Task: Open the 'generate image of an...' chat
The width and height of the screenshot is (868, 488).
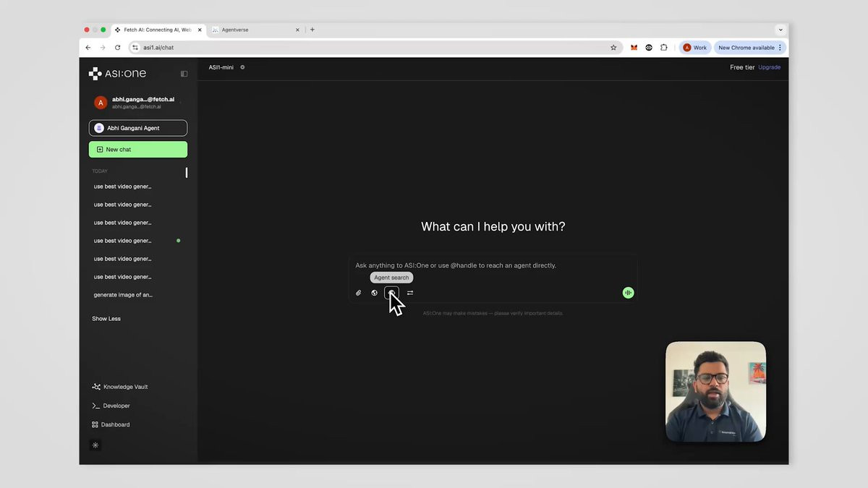Action: tap(123, 295)
